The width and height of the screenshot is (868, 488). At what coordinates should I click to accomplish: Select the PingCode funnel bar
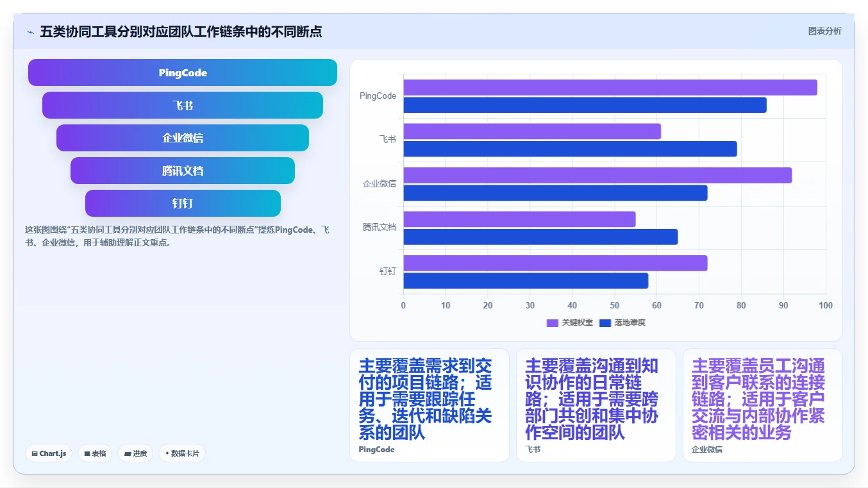pyautogui.click(x=183, y=72)
